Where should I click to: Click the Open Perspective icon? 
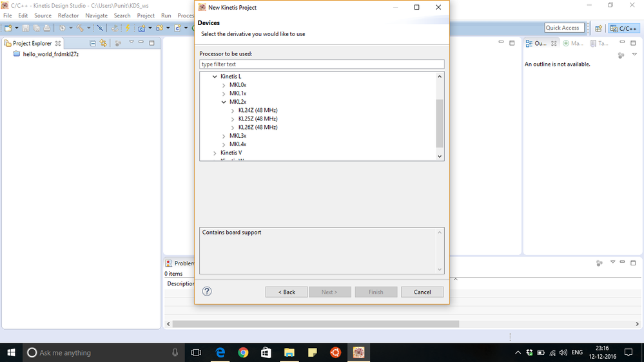[x=598, y=28]
